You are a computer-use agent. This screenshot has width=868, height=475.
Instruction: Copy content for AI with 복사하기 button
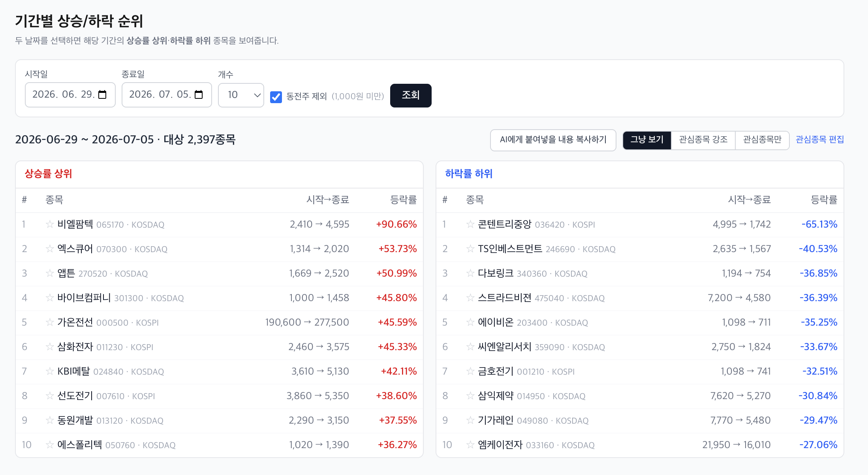[553, 140]
